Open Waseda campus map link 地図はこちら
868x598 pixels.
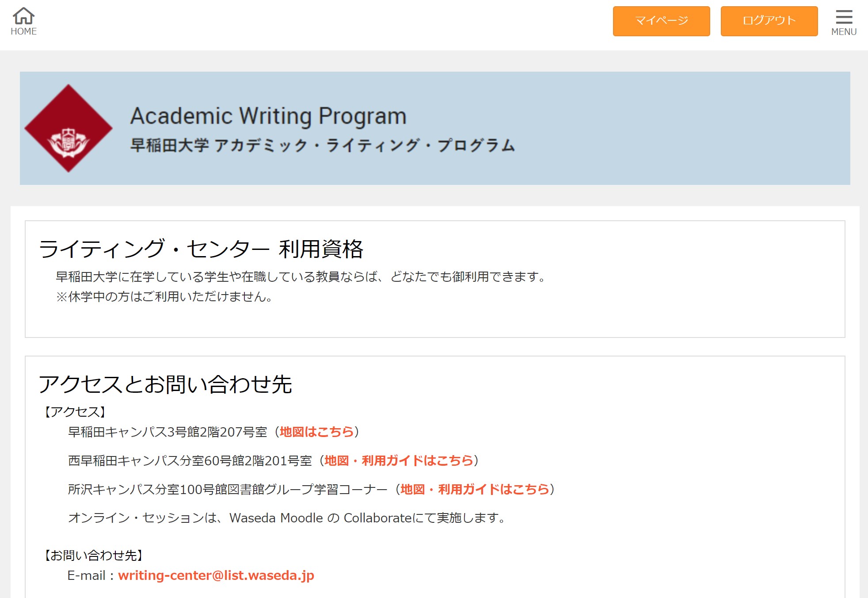(316, 432)
